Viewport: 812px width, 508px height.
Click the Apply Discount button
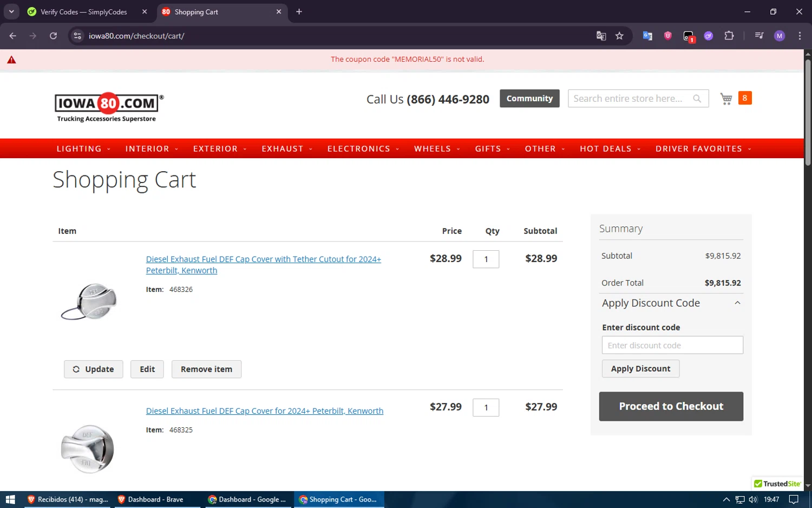pos(640,369)
